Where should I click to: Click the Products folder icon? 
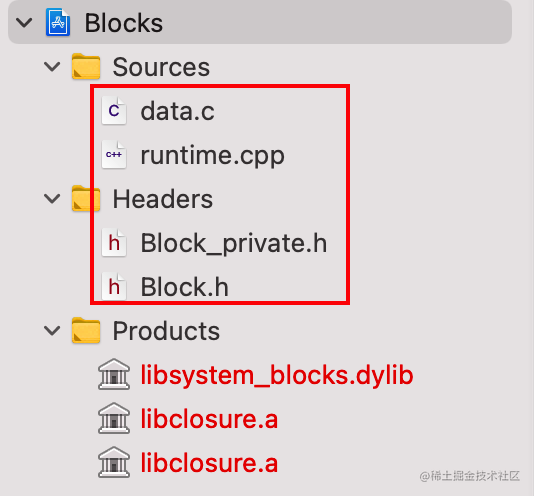pos(86,330)
